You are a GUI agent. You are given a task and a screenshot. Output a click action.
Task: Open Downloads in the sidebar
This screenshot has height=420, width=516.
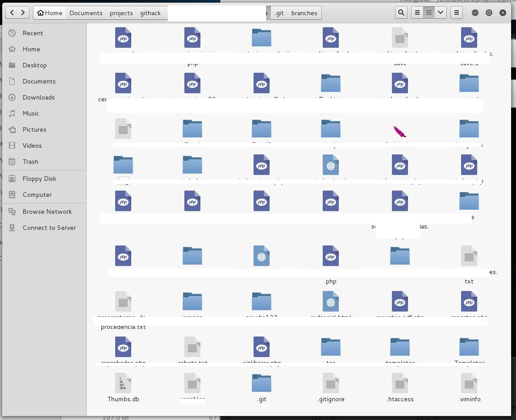tap(38, 97)
